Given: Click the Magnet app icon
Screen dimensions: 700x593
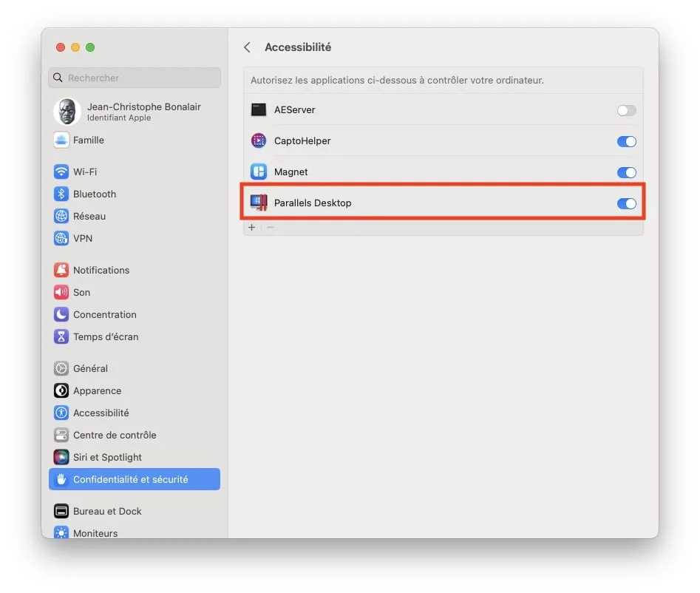Looking at the screenshot, I should (259, 172).
